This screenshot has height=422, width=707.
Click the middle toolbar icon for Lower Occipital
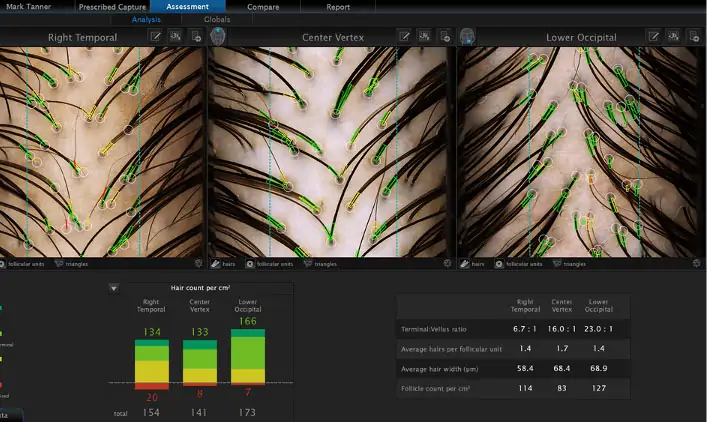click(673, 36)
